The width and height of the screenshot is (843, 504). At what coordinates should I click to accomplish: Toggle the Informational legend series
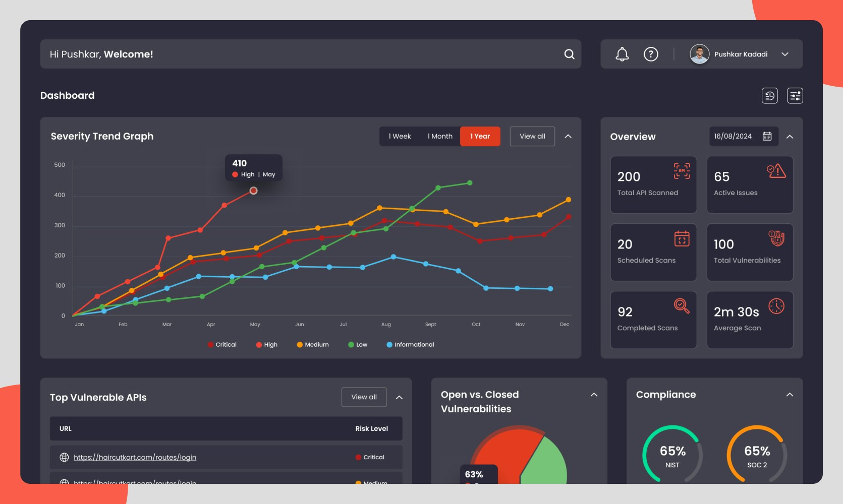[x=410, y=345]
